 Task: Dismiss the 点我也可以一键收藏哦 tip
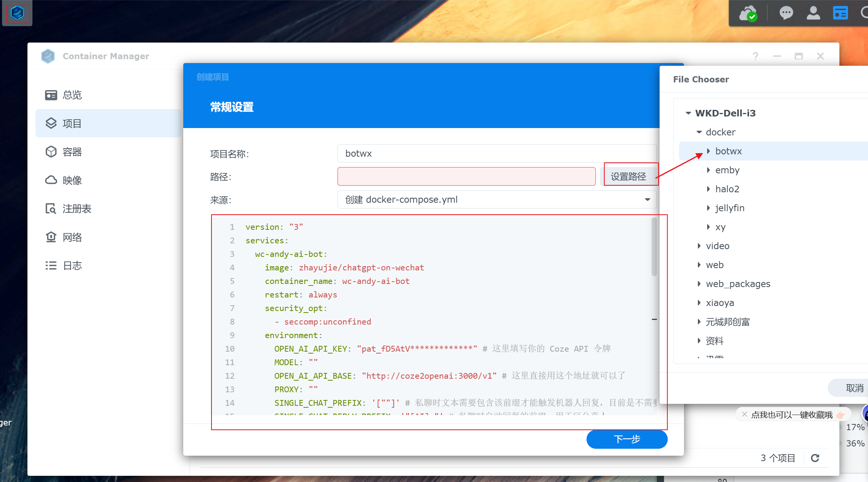pos(744,414)
